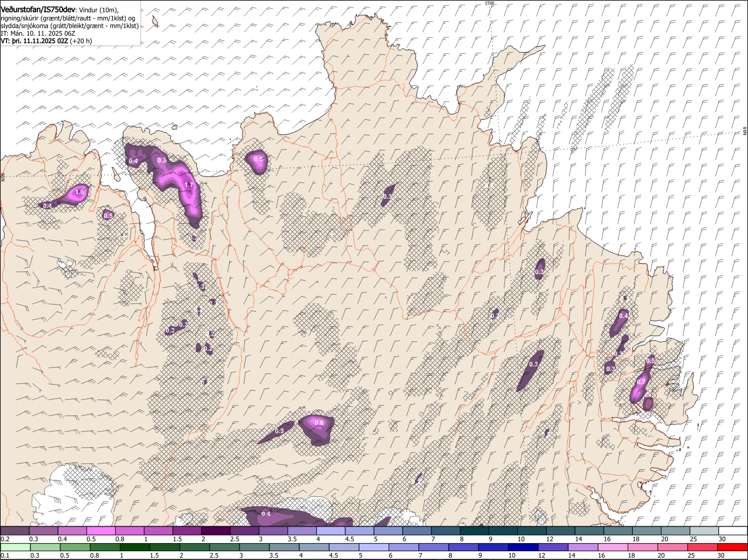Image resolution: width=748 pixels, height=560 pixels.
Task: Click the 1.6 precipitation label on the map
Action: [81, 192]
